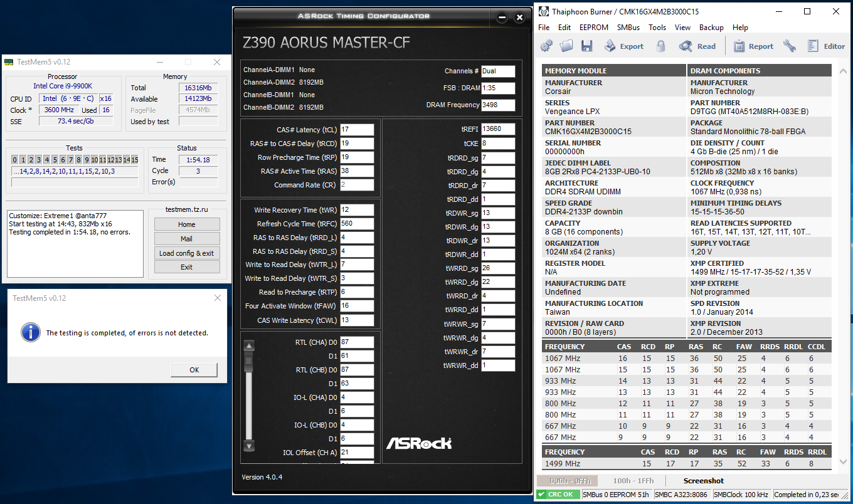Click the Load config & exit button
Screen dimensions: 853x504
pos(187,253)
